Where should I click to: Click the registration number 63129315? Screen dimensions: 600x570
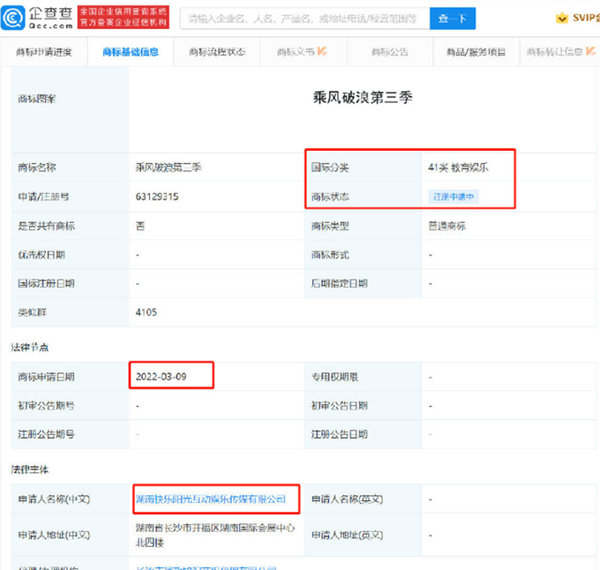157,197
